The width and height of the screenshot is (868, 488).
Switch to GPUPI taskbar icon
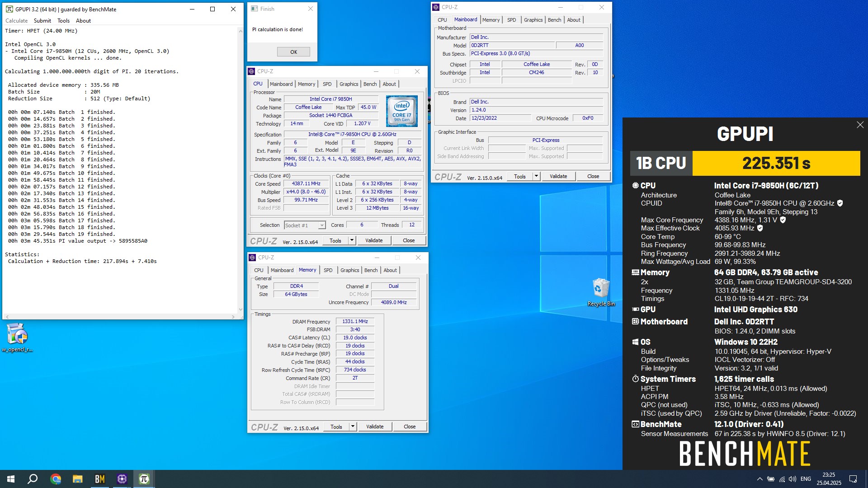[144, 479]
